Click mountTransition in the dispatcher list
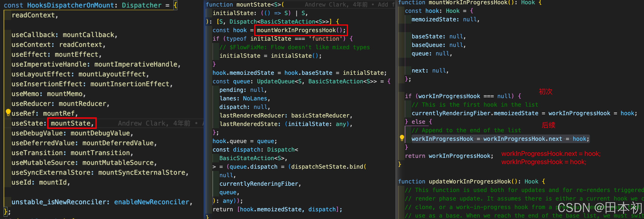The width and height of the screenshot is (644, 219). (x=100, y=153)
